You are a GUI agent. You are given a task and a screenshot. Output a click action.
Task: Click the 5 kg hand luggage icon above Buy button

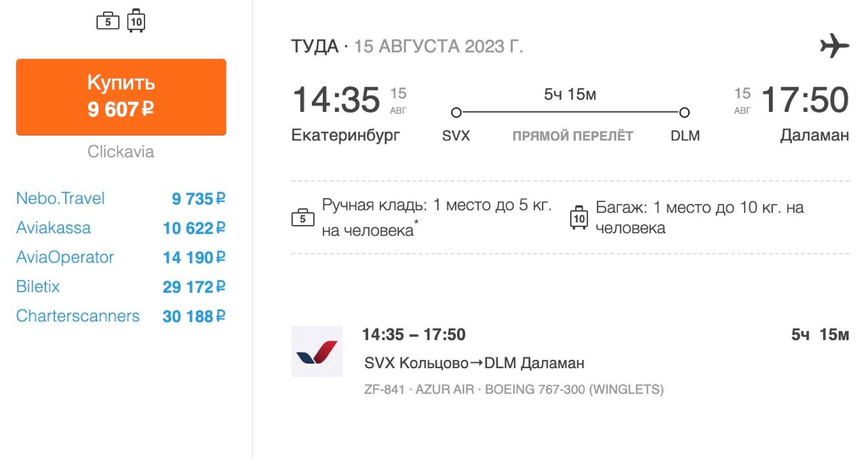click(x=108, y=22)
